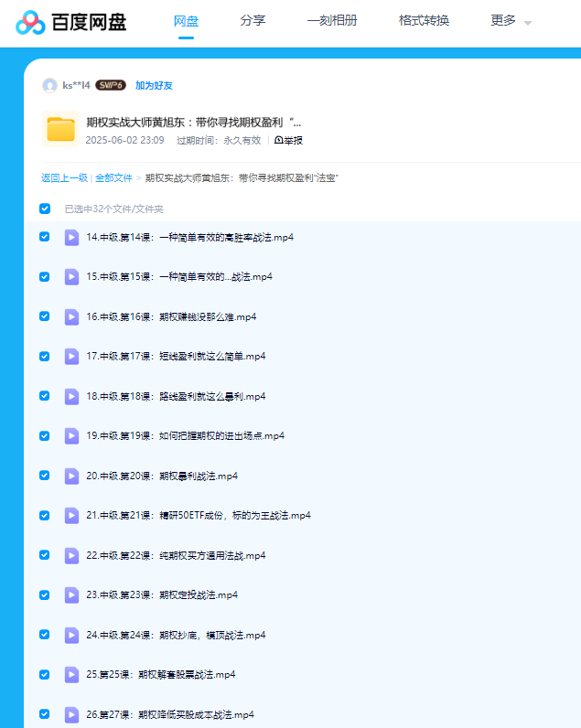This screenshot has width=581, height=728.
Task: Click the yellow shared folder icon
Action: tap(60, 129)
